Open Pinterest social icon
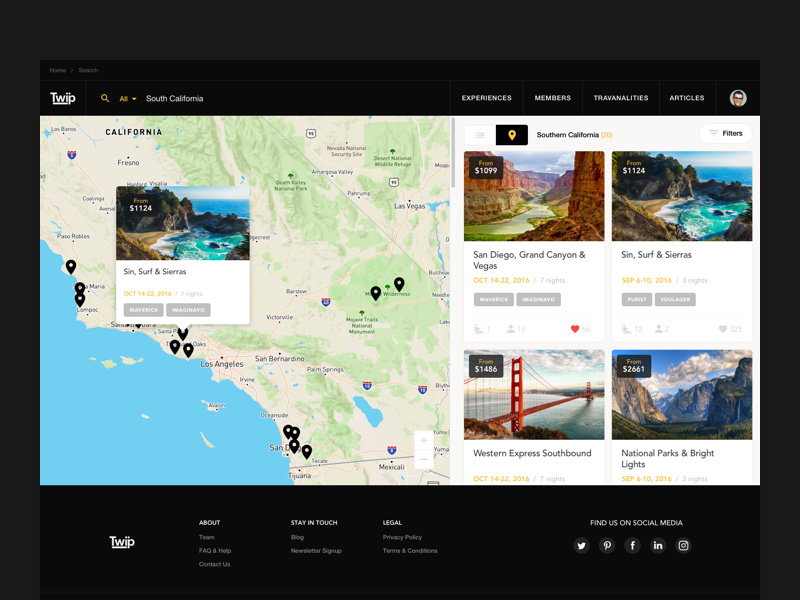 coord(607,545)
